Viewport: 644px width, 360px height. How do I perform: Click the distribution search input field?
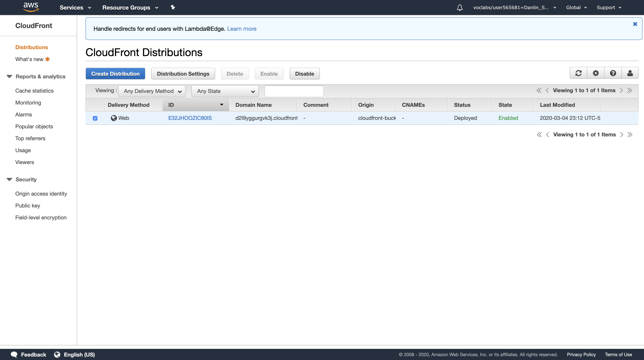pos(294,91)
